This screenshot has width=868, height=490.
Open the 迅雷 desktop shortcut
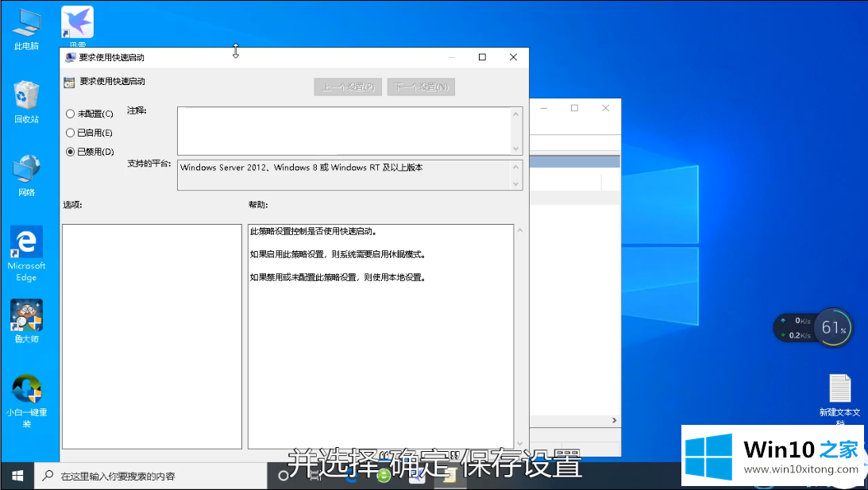77,26
